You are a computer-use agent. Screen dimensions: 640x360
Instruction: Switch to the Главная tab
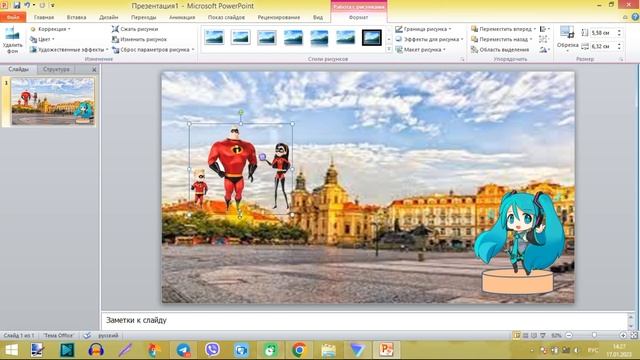(x=44, y=17)
